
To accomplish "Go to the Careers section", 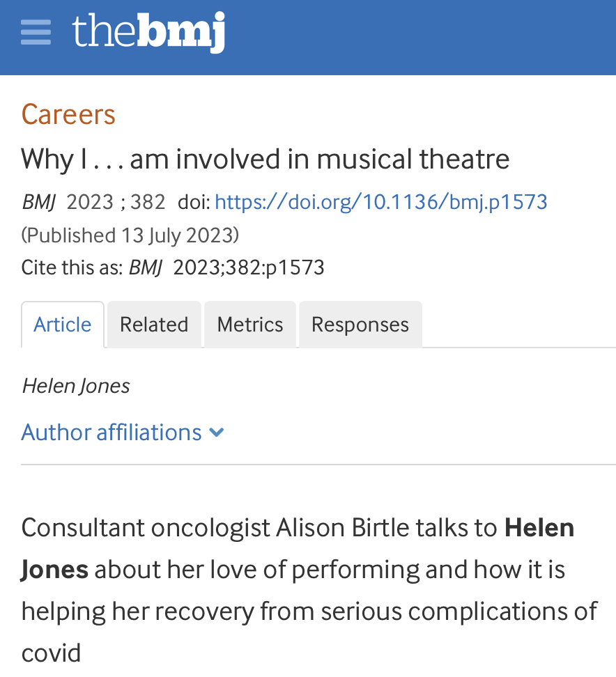I will (68, 114).
